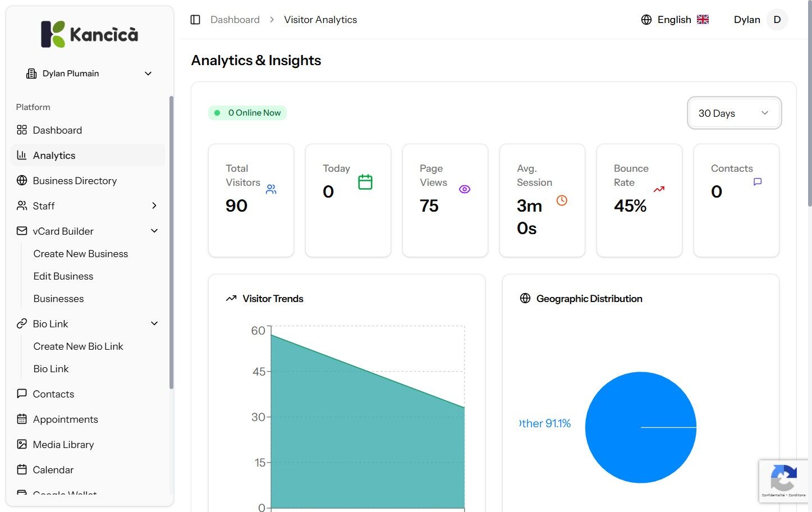The height and width of the screenshot is (512, 812).
Task: Go to Appointments in the sidebar
Action: coord(65,419)
